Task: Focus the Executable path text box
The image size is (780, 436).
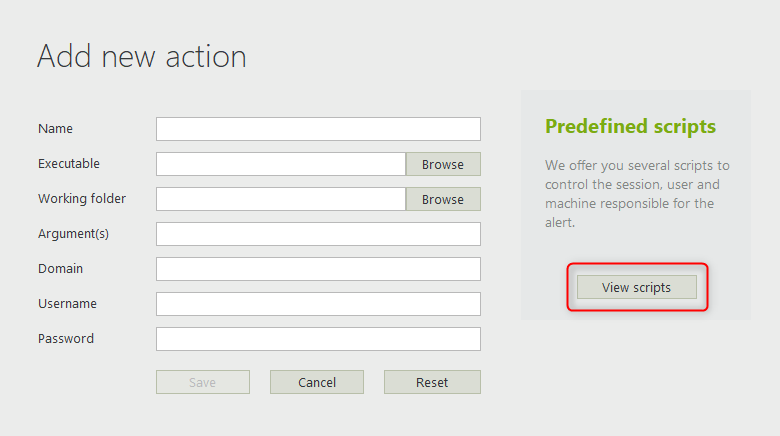Action: coord(281,164)
